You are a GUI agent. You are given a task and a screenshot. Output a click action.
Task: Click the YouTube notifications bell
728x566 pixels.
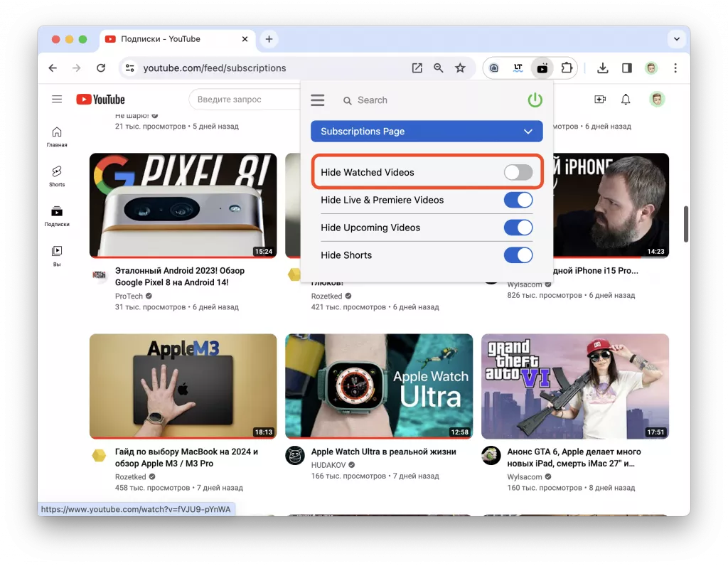click(x=625, y=99)
